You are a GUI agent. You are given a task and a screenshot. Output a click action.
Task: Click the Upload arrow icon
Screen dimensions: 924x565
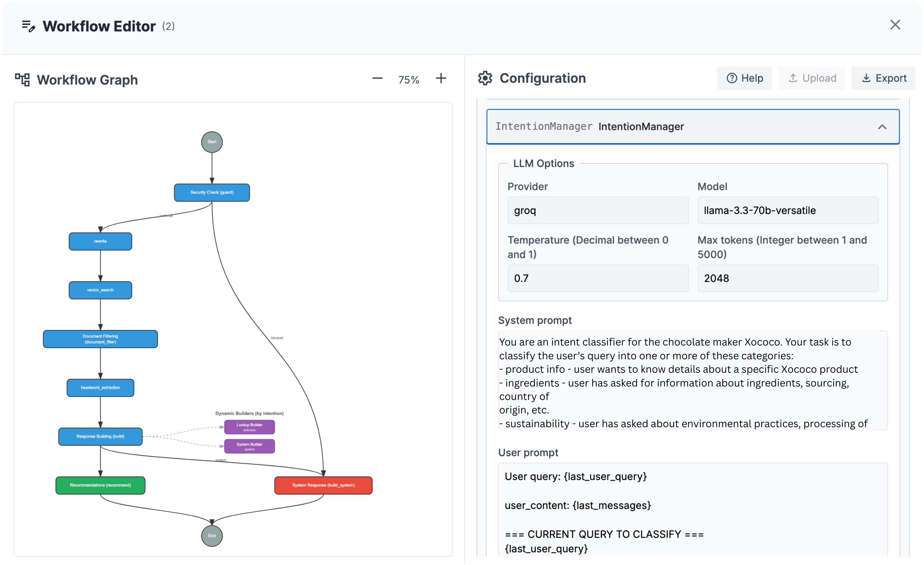[793, 78]
